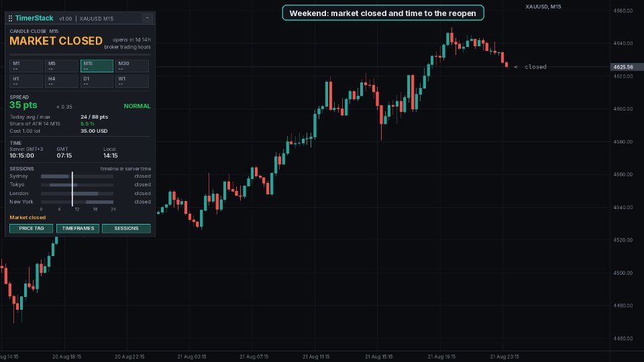Click the 20 Aug 22:15 time axis label
This screenshot has height=362, width=644.
(x=129, y=357)
